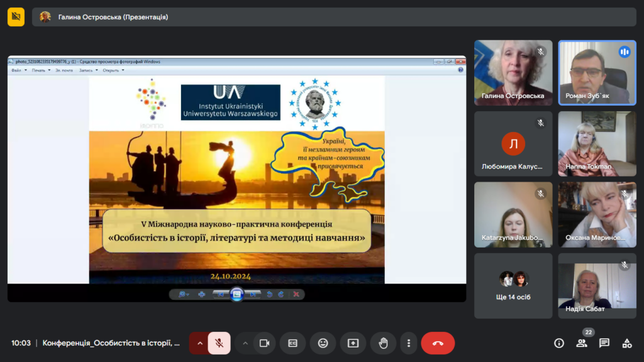Image resolution: width=644 pixels, height=362 pixels.
Task: Open the activities shapes icon
Action: pyautogui.click(x=626, y=343)
